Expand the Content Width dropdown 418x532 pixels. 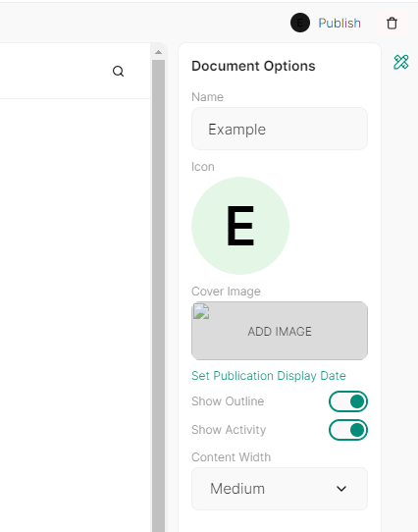[280, 489]
